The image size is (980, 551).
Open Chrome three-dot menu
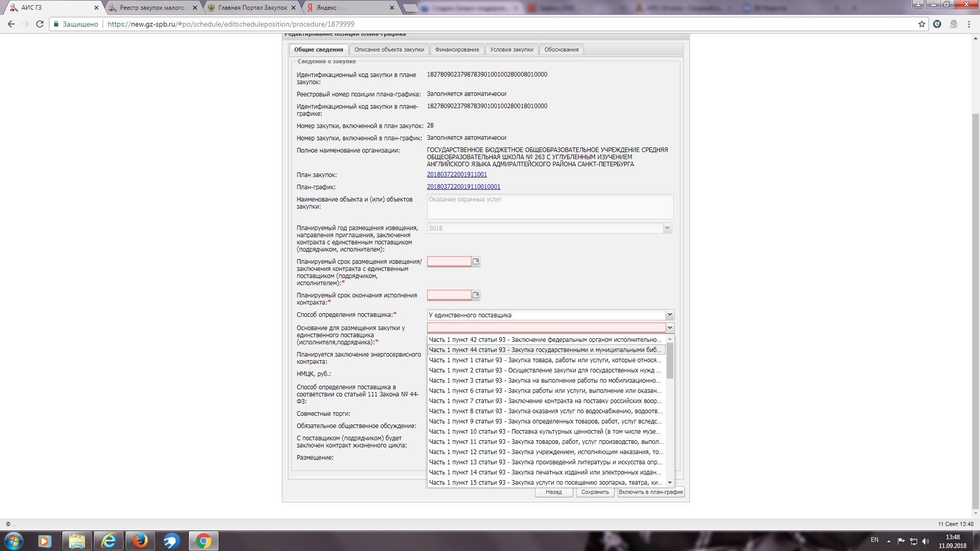[969, 24]
